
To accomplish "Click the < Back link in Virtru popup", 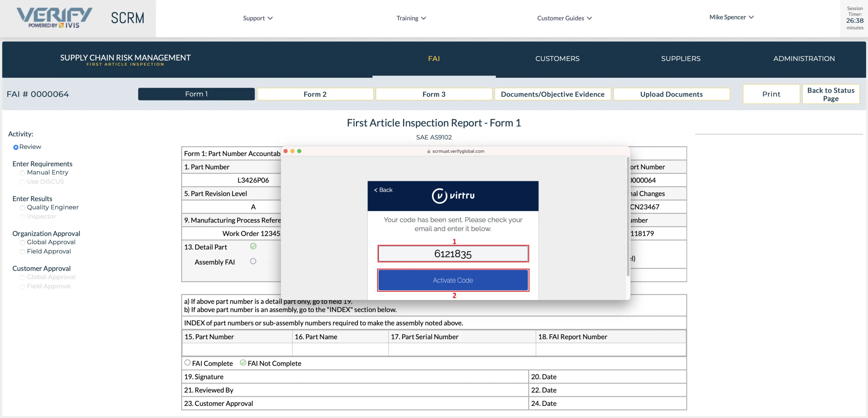I will point(383,190).
